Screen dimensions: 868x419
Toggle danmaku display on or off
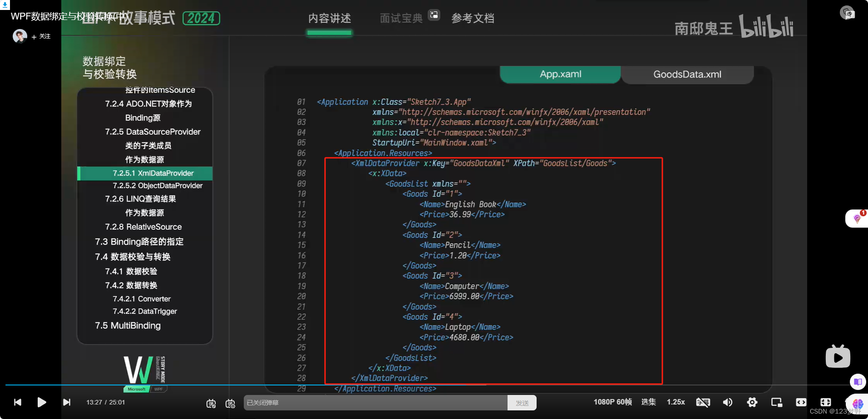click(211, 403)
